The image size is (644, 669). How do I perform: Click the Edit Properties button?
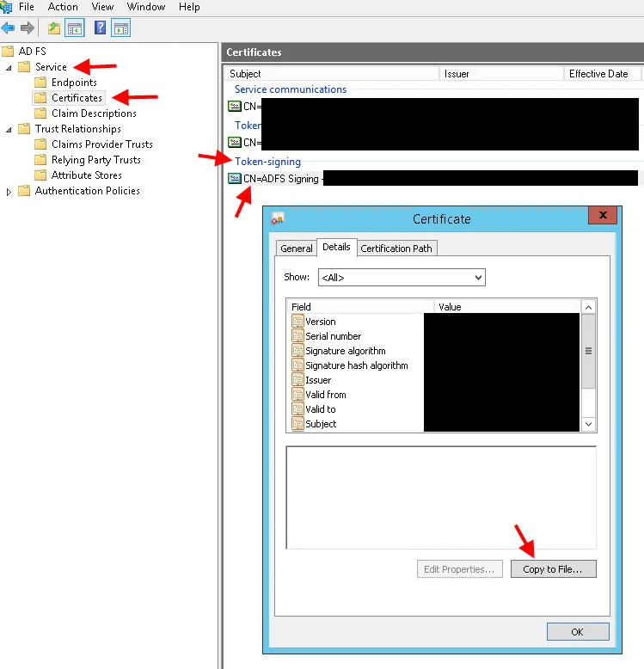click(459, 569)
